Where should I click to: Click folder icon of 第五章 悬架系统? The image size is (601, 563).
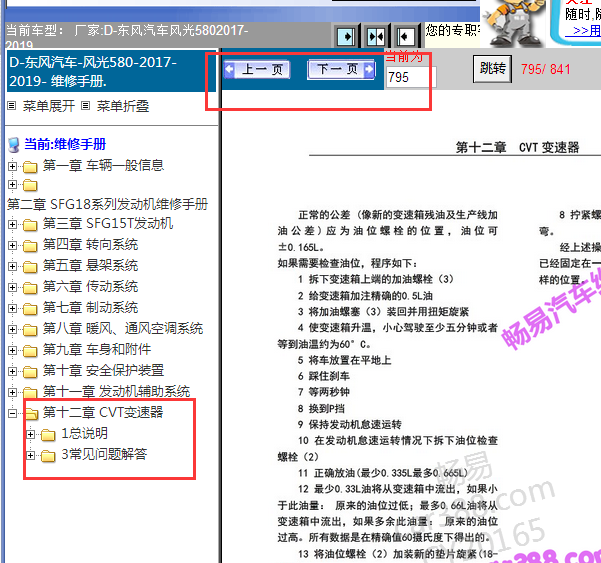click(30, 267)
